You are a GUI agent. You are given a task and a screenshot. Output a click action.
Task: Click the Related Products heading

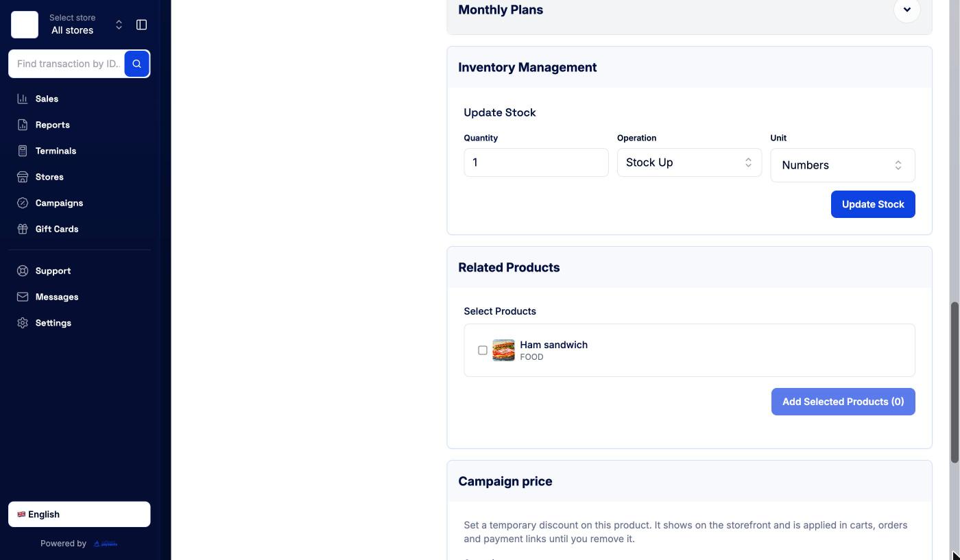(509, 267)
